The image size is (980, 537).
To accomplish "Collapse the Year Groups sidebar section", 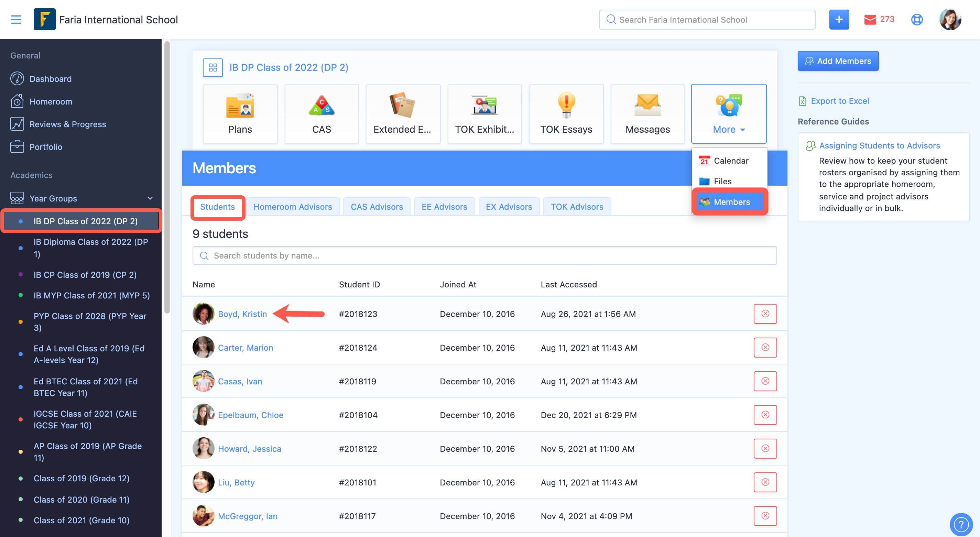I will (x=150, y=198).
